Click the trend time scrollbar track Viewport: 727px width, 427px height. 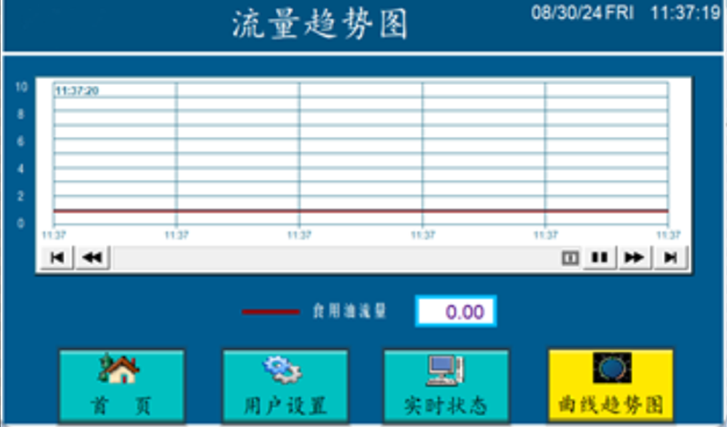pos(336,258)
